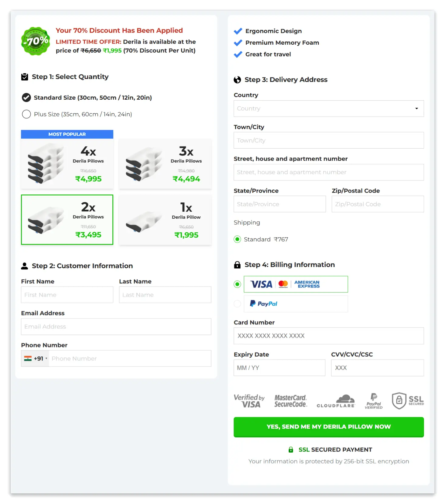Select Standard ₹767 shipping radio
This screenshot has height=504, width=445.
237,239
